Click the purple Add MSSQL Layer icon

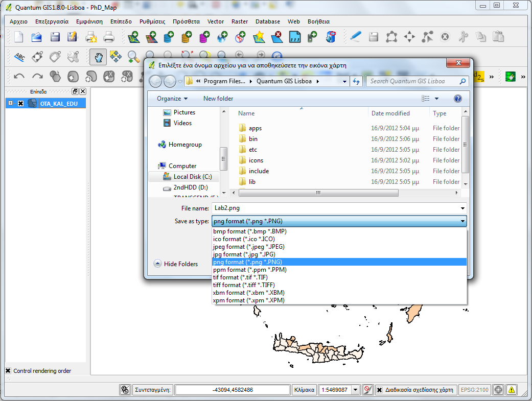pos(204,37)
